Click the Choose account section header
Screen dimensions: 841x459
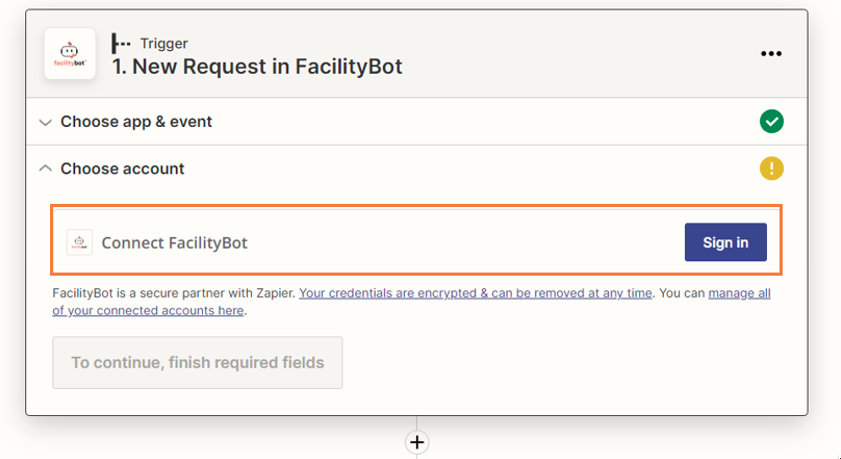pyautogui.click(x=122, y=169)
